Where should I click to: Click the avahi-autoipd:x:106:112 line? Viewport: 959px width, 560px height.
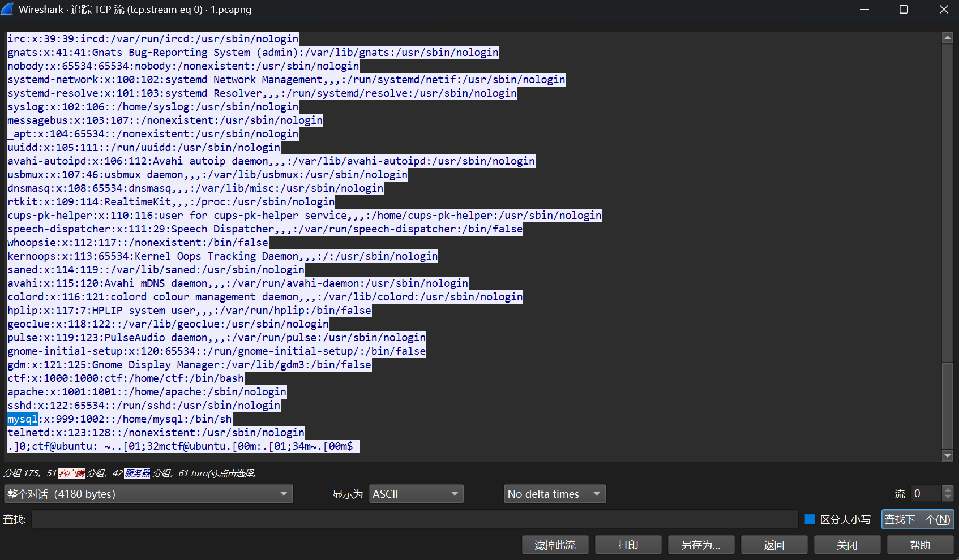(271, 161)
